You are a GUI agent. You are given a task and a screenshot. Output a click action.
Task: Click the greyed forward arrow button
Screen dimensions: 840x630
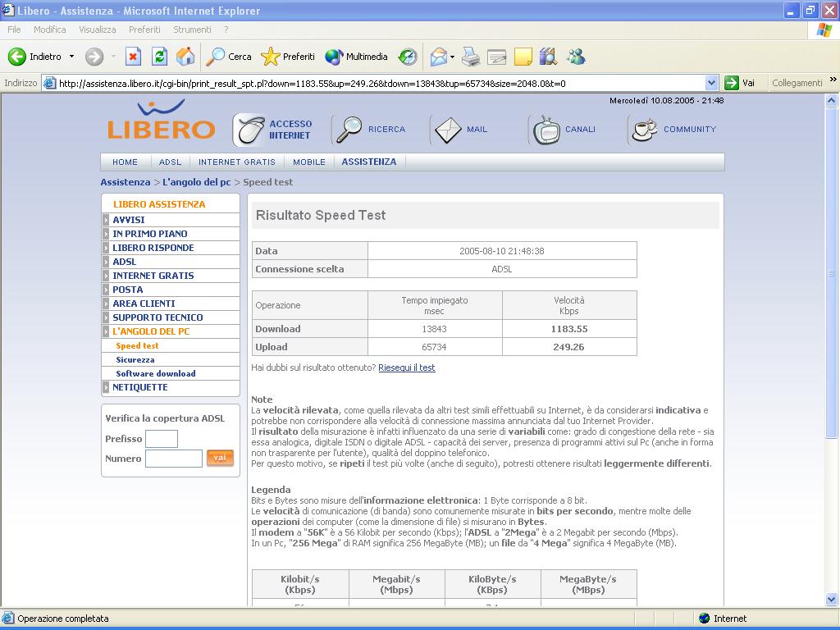coord(94,57)
